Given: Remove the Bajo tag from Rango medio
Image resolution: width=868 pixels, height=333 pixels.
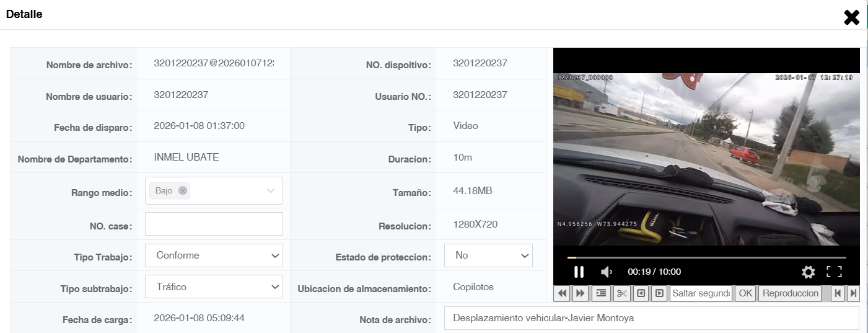Looking at the screenshot, I should [182, 191].
